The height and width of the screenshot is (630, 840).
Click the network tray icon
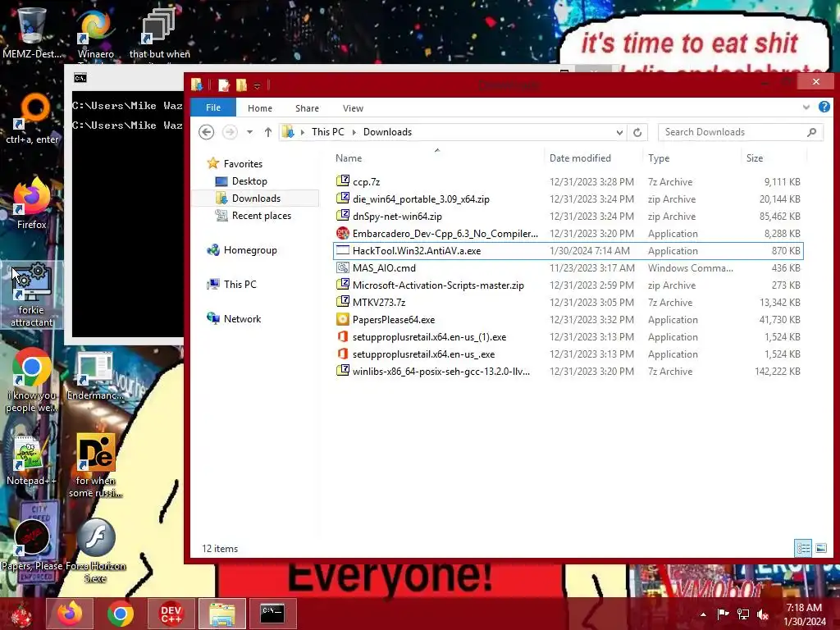[x=743, y=614]
